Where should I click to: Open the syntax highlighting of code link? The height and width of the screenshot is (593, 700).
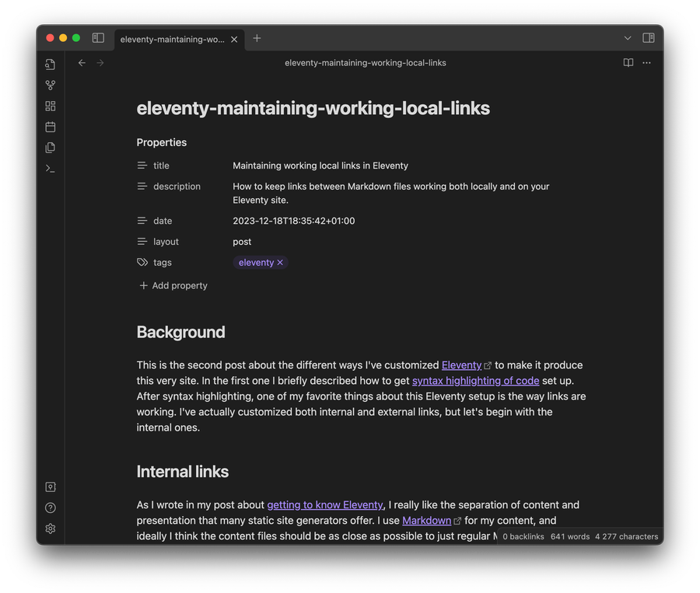pos(475,381)
